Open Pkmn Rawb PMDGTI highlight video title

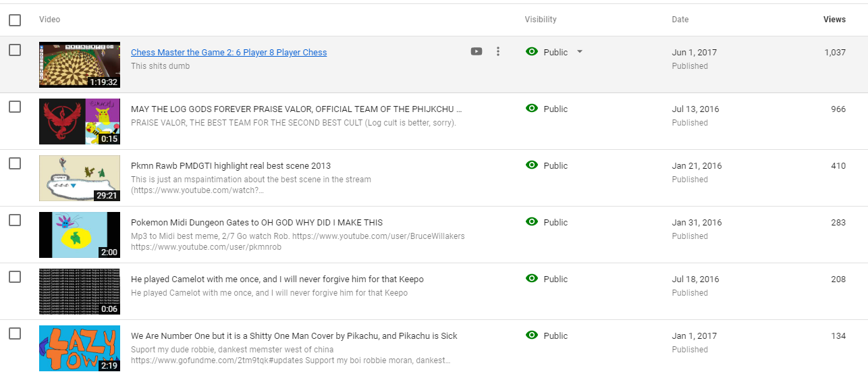click(231, 166)
